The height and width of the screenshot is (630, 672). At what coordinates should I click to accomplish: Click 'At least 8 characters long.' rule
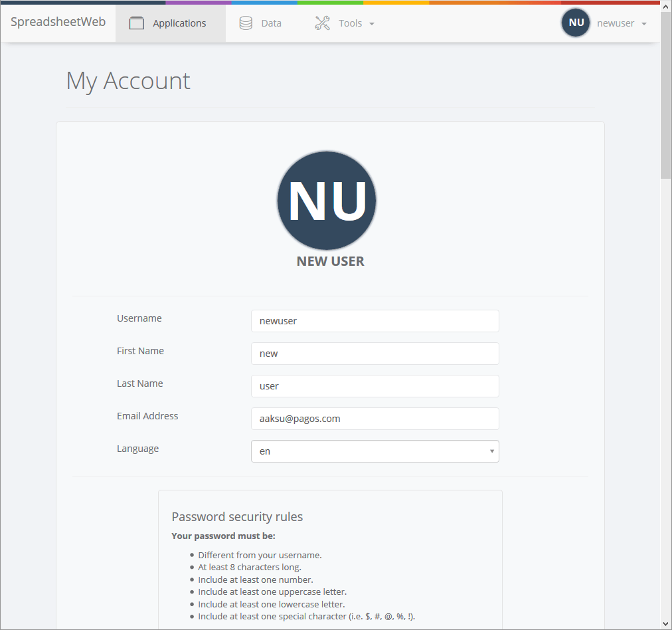pyautogui.click(x=250, y=567)
